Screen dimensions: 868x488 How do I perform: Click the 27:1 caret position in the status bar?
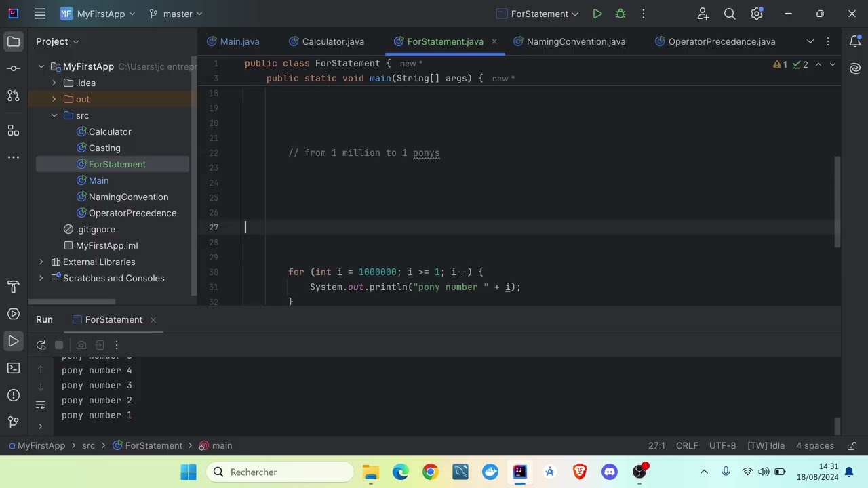[656, 446]
